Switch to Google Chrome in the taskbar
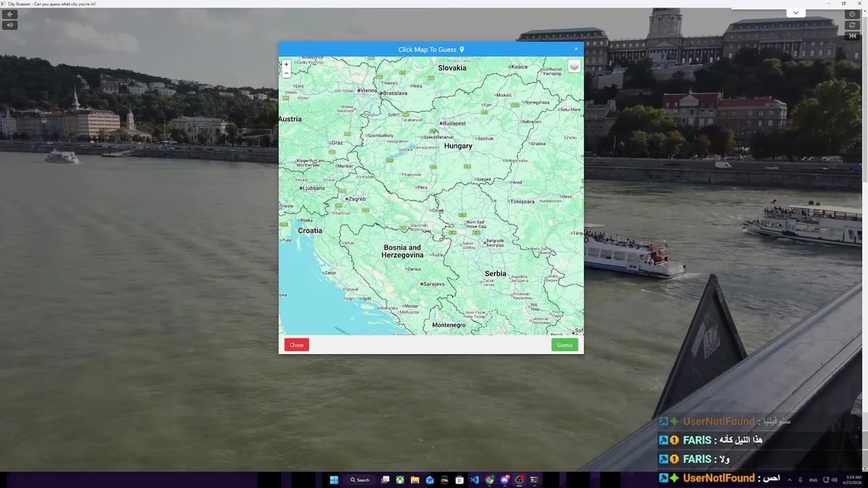 coord(490,480)
